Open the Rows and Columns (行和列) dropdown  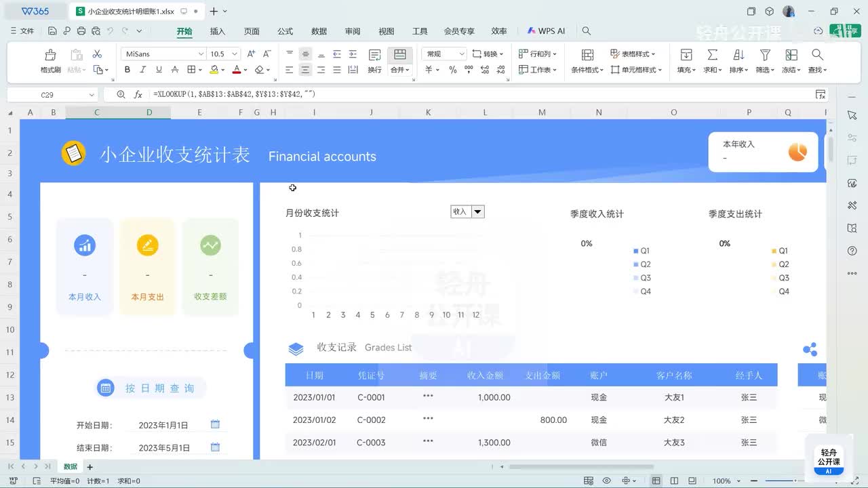coord(538,54)
